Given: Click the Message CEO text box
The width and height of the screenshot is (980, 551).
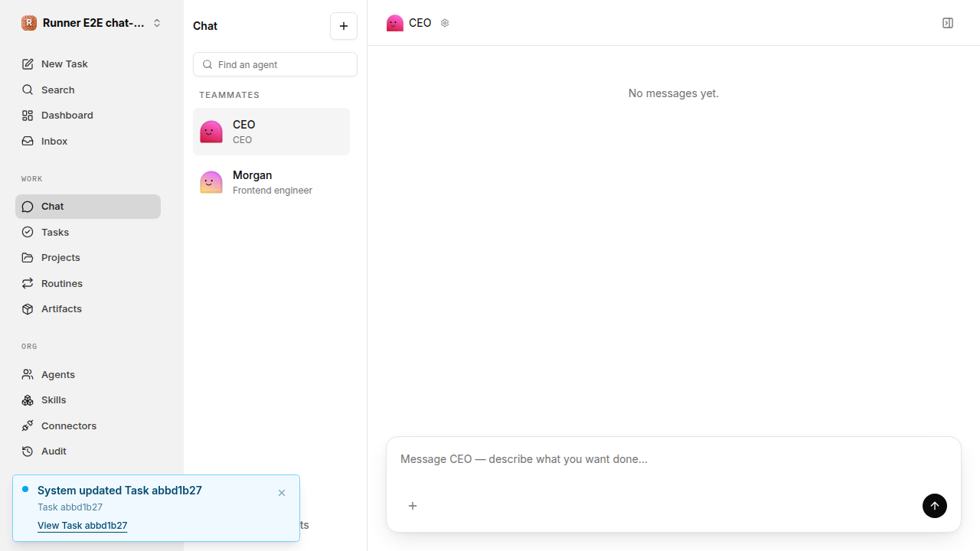Looking at the screenshot, I should pyautogui.click(x=674, y=459).
